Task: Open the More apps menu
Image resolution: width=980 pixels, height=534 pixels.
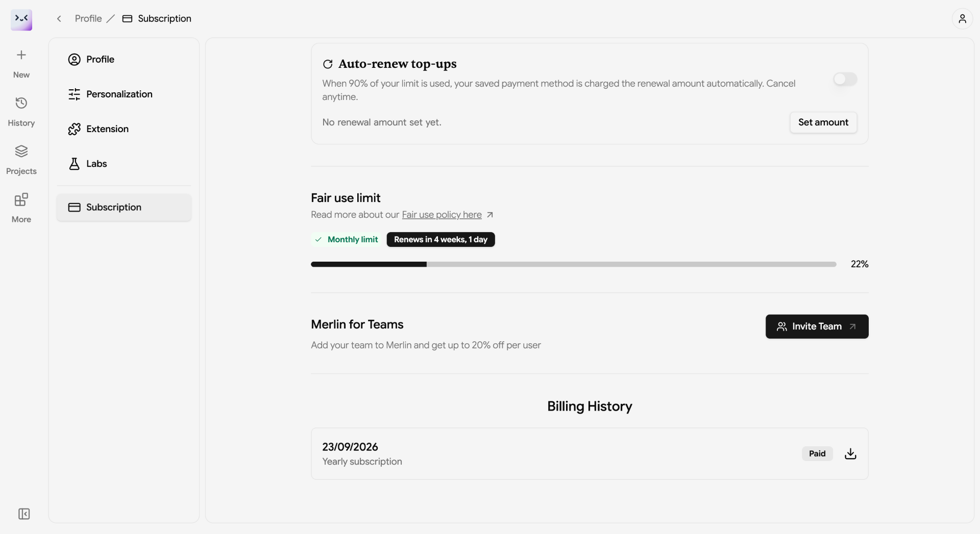Action: tap(21, 208)
